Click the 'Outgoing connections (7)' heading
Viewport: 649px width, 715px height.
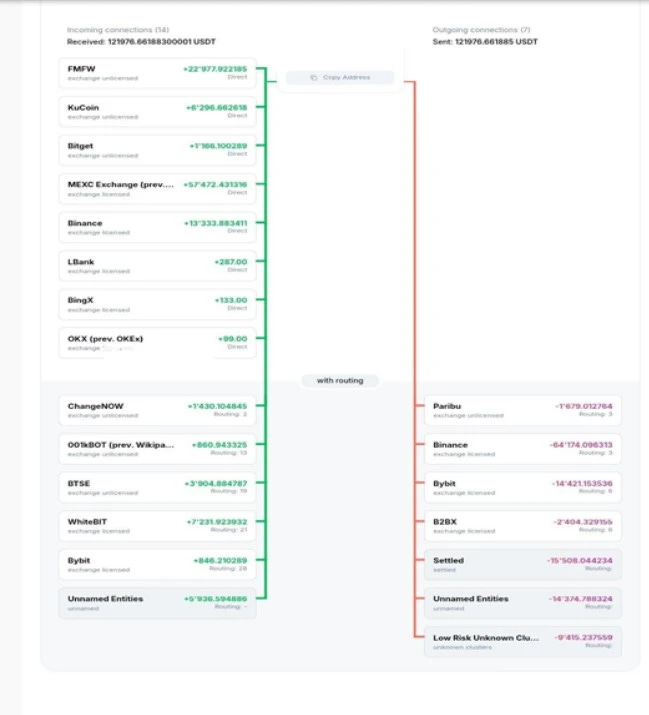[481, 30]
